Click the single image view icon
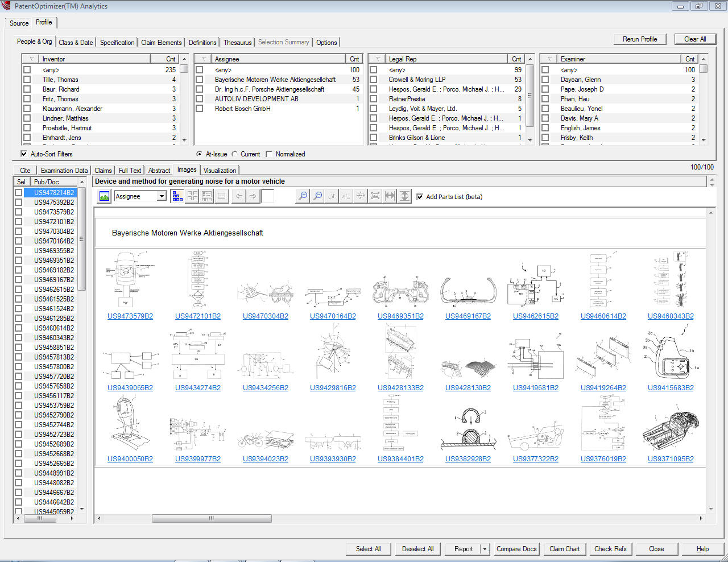This screenshot has height=562, width=728. 222,196
